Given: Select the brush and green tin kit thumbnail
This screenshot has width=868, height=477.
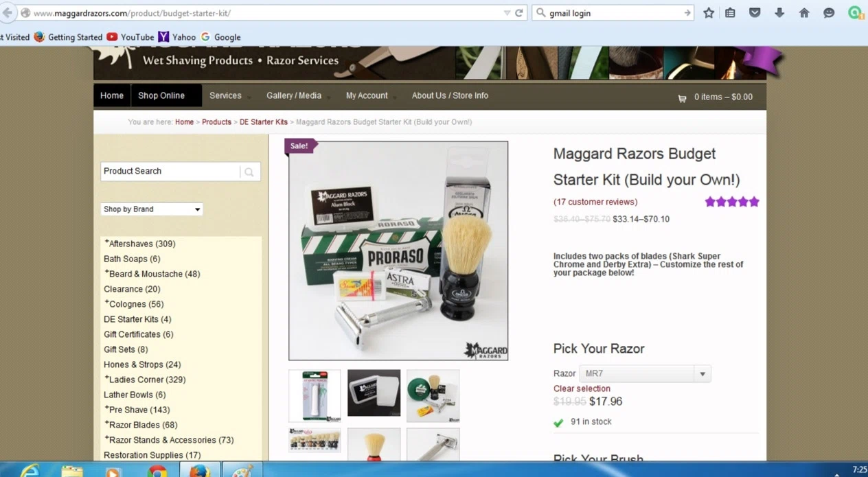Looking at the screenshot, I should [433, 395].
